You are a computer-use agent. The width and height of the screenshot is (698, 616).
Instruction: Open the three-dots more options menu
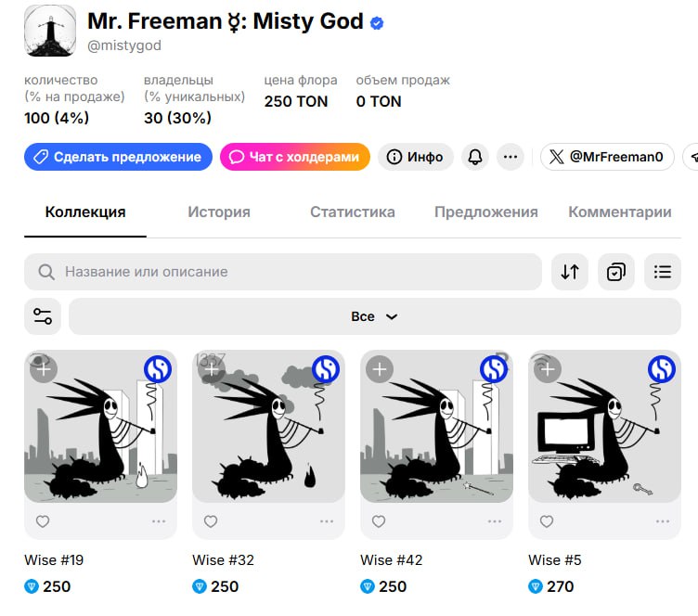(511, 157)
